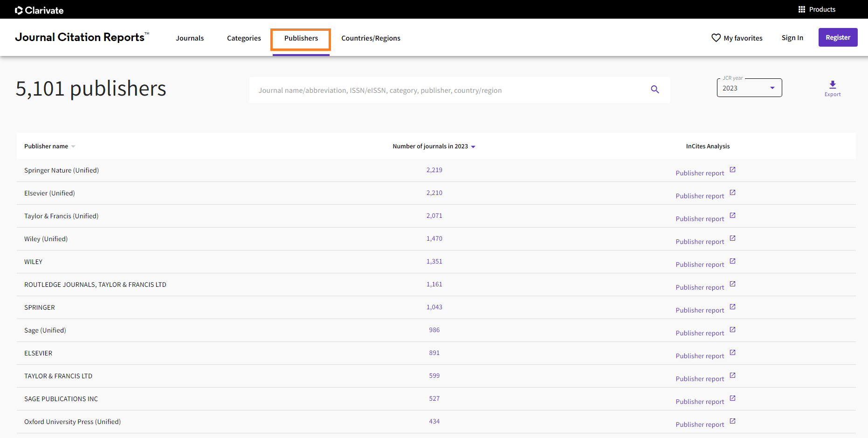This screenshot has height=438, width=868.
Task: Open external link icon for SPRINGER row
Action: 733,307
